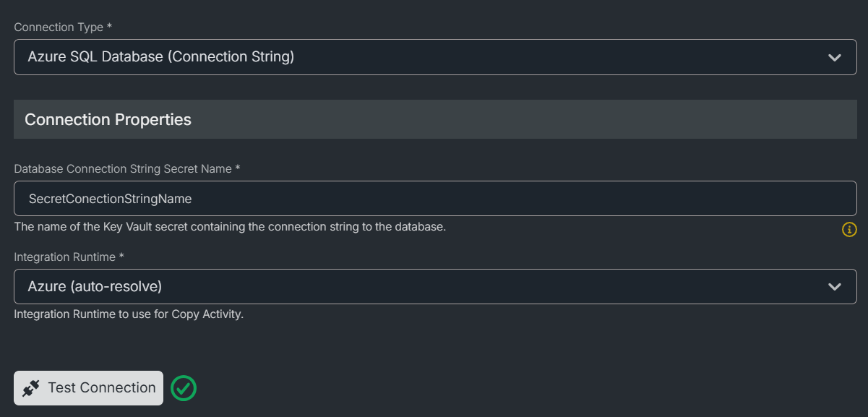Click the Copy Activity helper text
This screenshot has width=868, height=417.
pos(129,315)
